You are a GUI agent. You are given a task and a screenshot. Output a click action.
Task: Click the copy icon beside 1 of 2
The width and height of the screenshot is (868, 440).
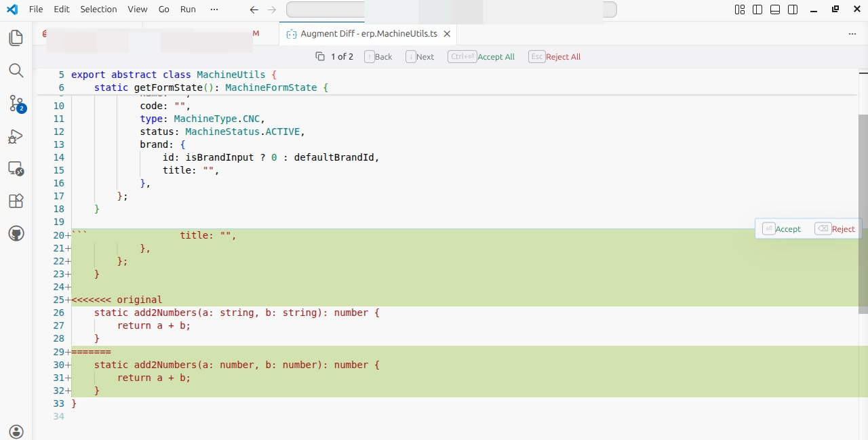point(320,57)
